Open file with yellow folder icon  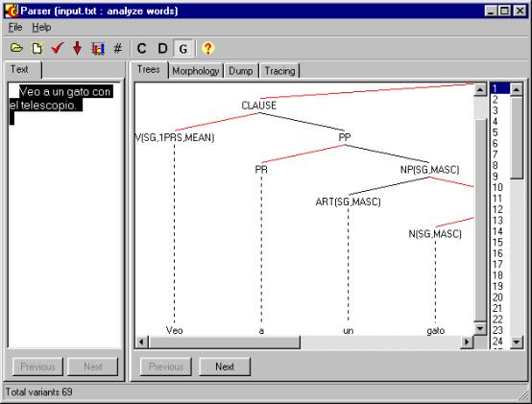point(16,49)
